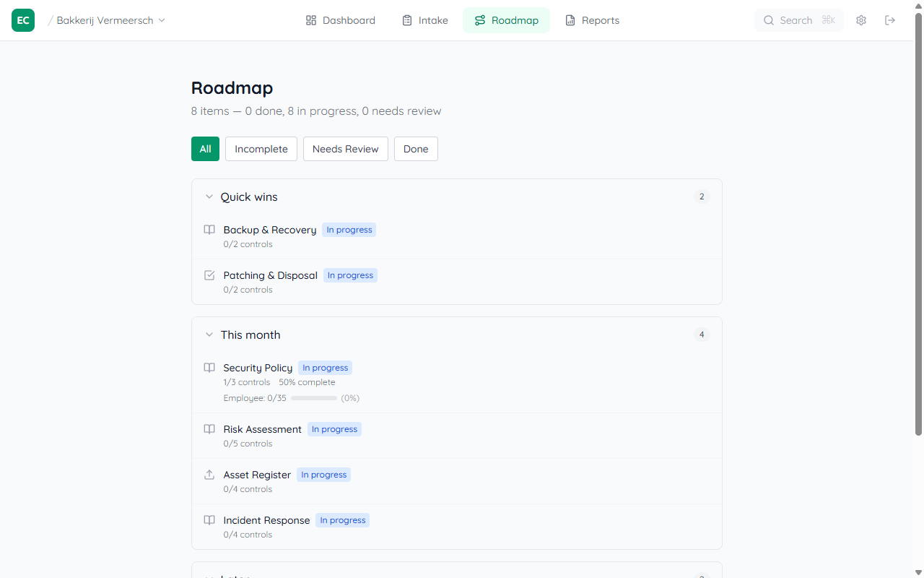This screenshot has height=578, width=924.
Task: Enable the Needs Review filter
Action: click(345, 149)
